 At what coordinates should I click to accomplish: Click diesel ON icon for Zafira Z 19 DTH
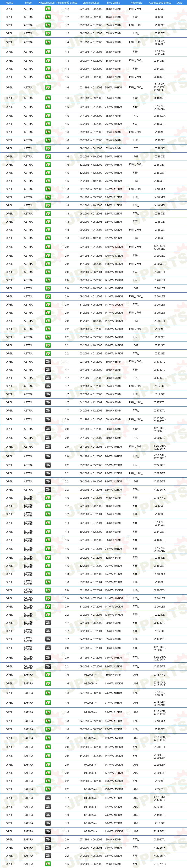tap(48, 831)
